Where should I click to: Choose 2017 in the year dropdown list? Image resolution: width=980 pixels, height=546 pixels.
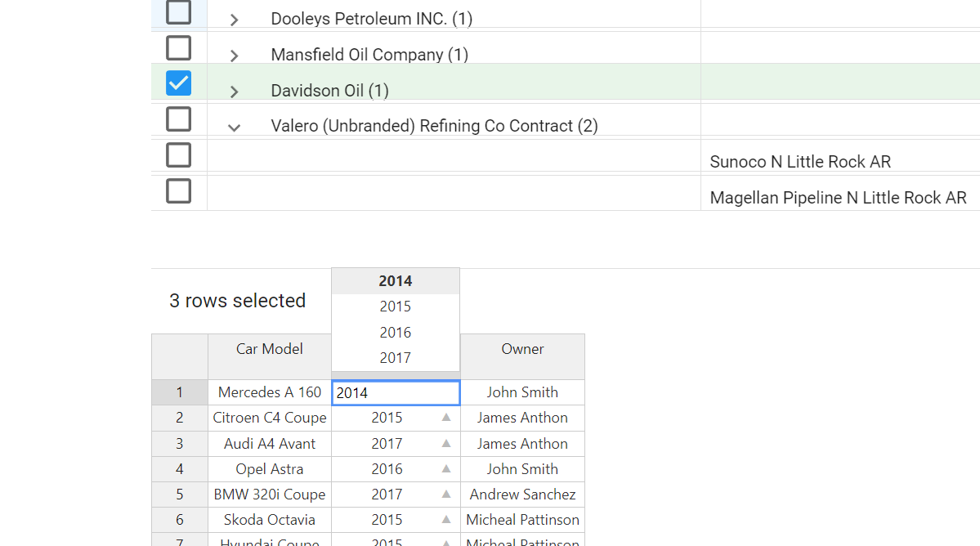pos(396,358)
